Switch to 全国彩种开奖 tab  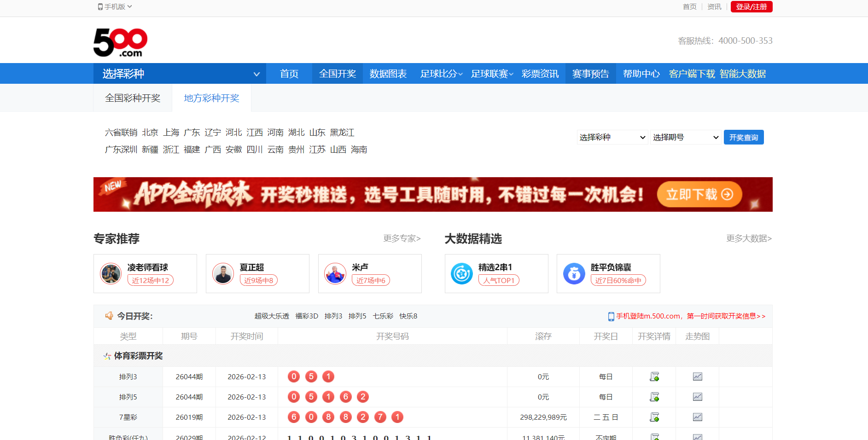[133, 98]
